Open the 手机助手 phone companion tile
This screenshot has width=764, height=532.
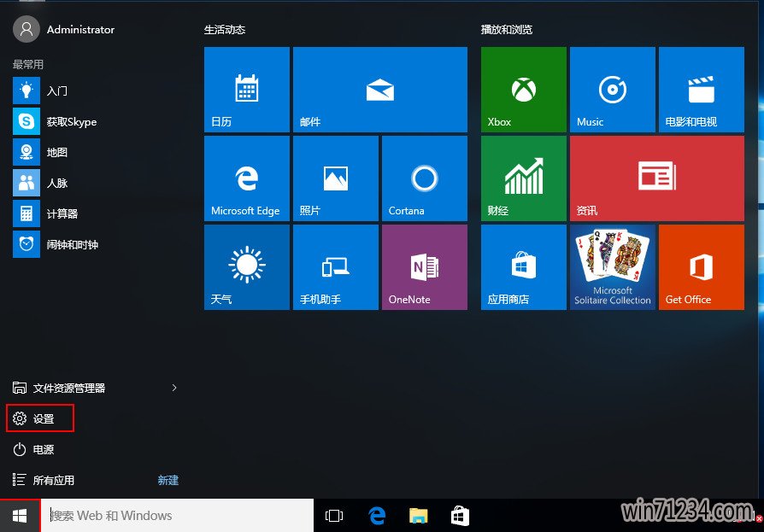pos(336,267)
